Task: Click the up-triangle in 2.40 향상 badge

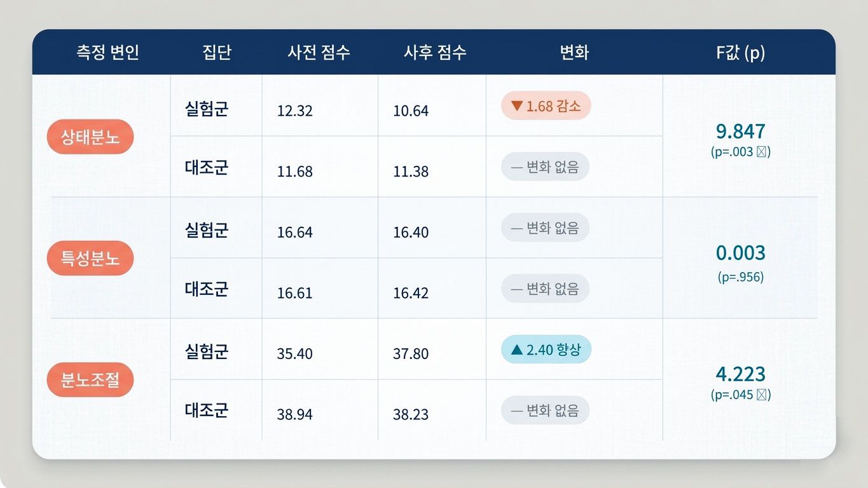Action: click(517, 349)
